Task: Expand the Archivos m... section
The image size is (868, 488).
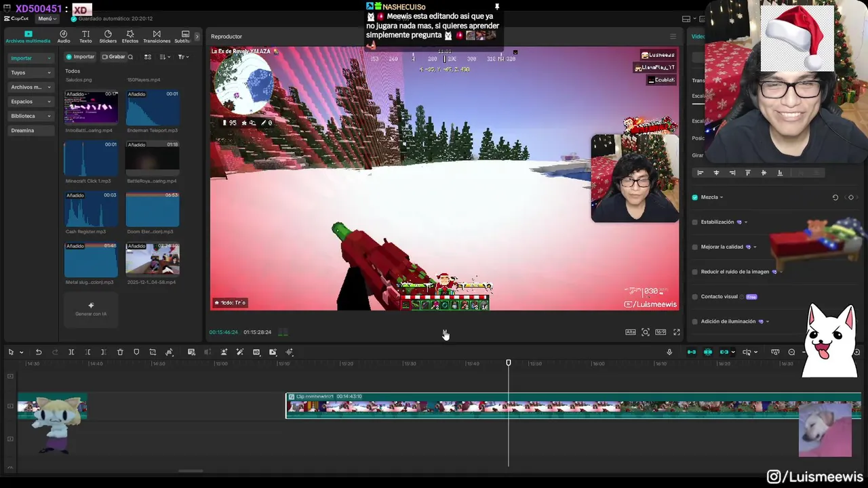Action: click(x=31, y=87)
